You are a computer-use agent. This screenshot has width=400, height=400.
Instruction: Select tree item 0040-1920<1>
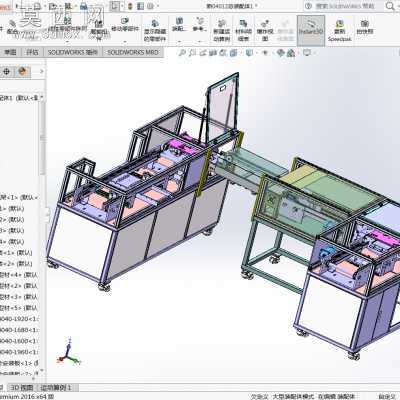[19, 319]
